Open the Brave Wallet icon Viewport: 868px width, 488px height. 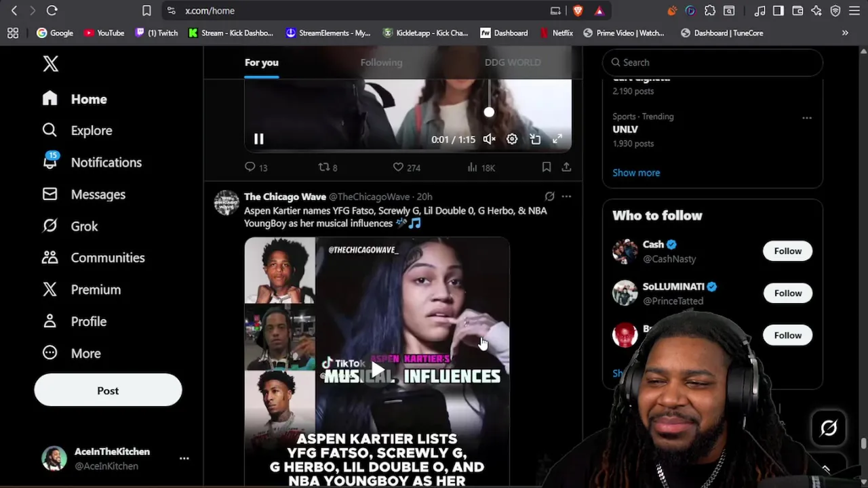[797, 11]
